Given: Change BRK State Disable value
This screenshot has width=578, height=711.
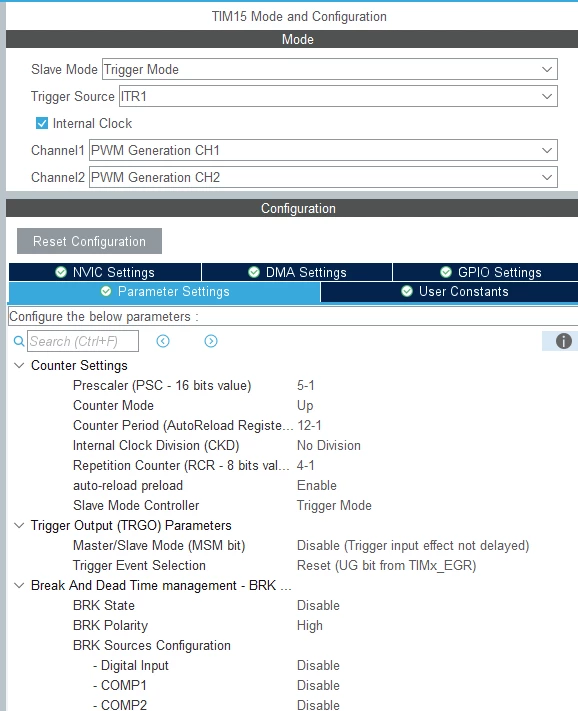Looking at the screenshot, I should tap(318, 605).
